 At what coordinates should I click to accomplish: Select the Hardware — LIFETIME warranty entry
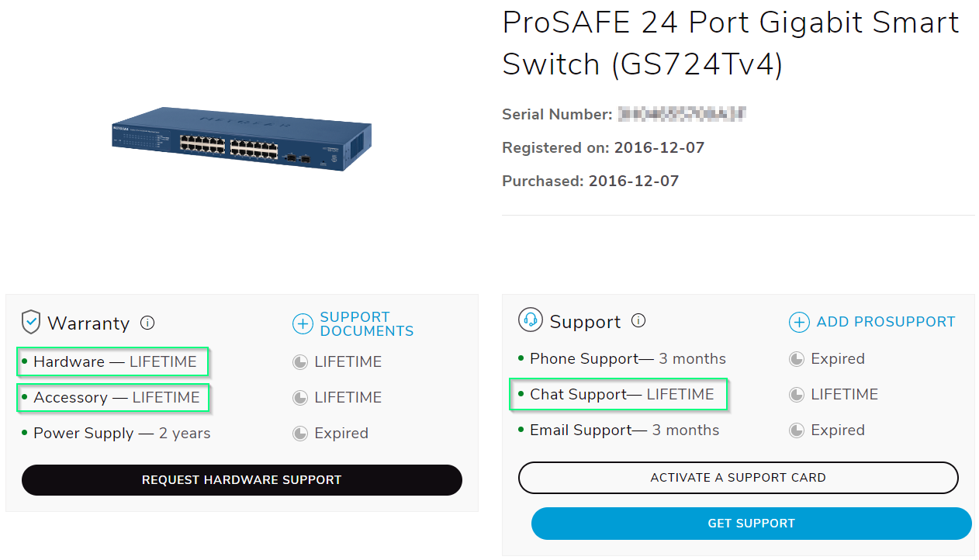pyautogui.click(x=114, y=361)
